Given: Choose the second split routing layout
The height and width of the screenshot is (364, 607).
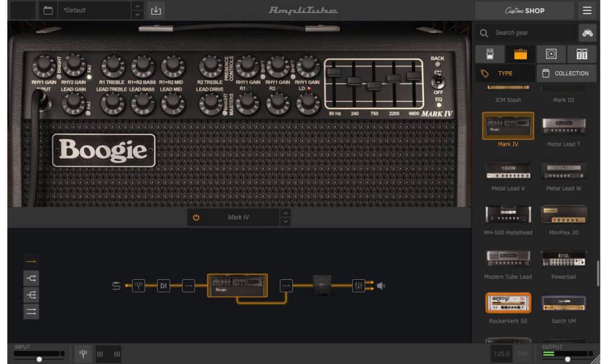Looking at the screenshot, I should (x=31, y=278).
